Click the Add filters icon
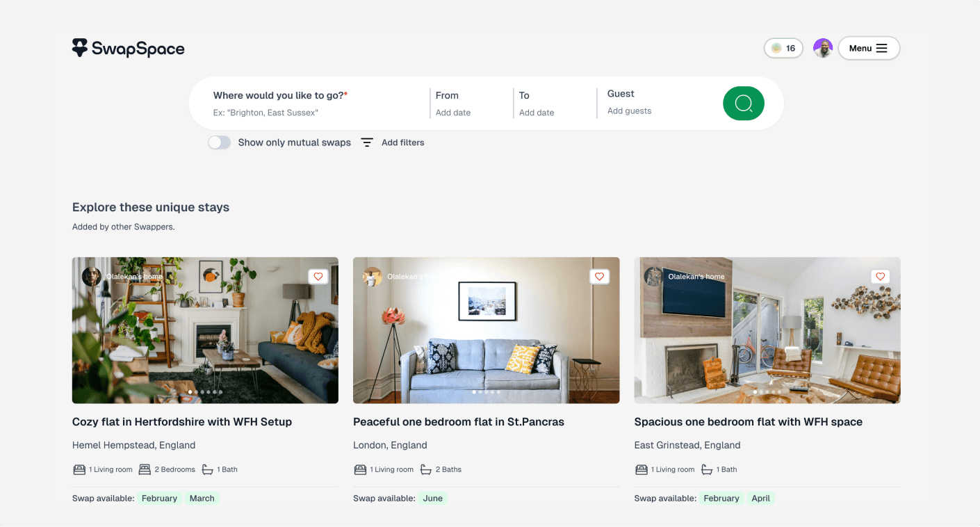Viewport: 980px width, 527px height. coord(367,143)
